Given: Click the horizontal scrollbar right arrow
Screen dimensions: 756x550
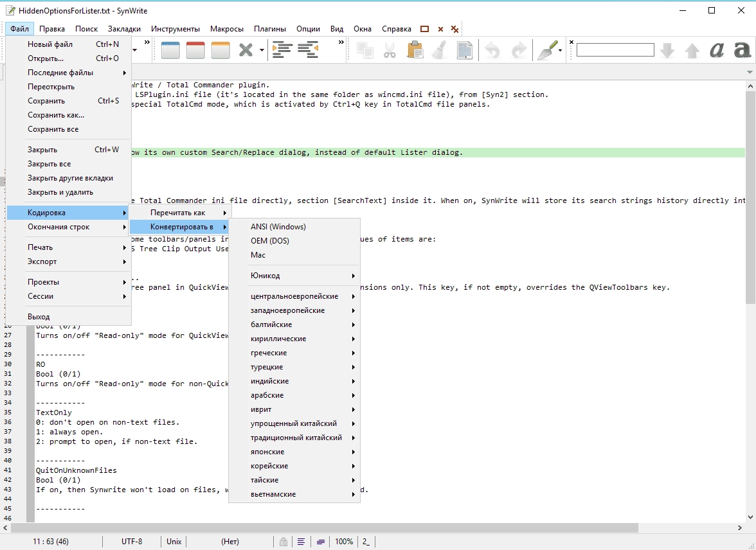Looking at the screenshot, I should [739, 528].
